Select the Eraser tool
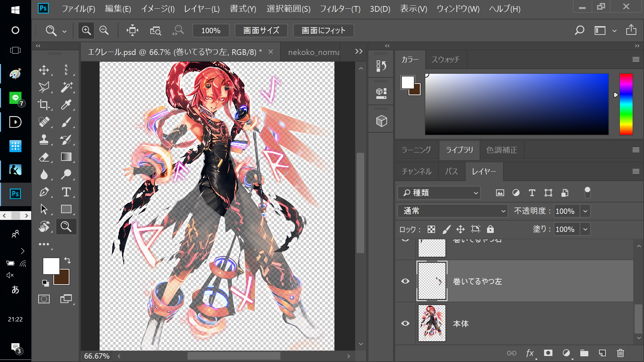 (x=44, y=157)
